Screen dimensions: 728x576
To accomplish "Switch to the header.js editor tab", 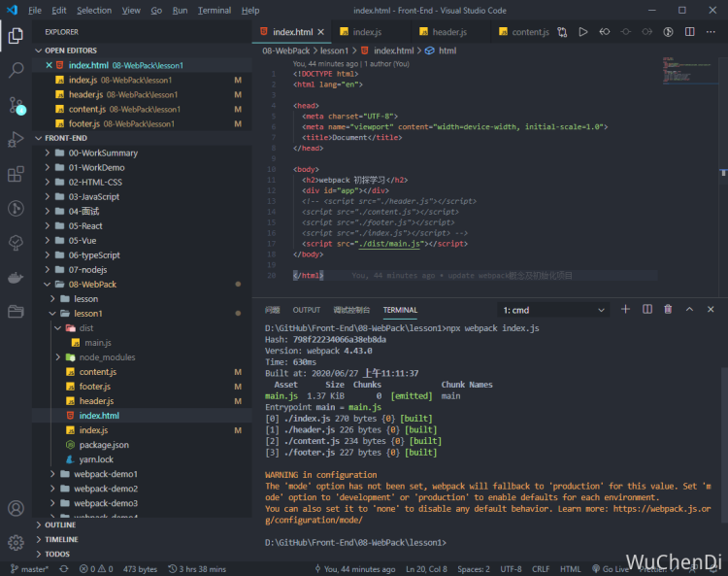I will tap(449, 32).
